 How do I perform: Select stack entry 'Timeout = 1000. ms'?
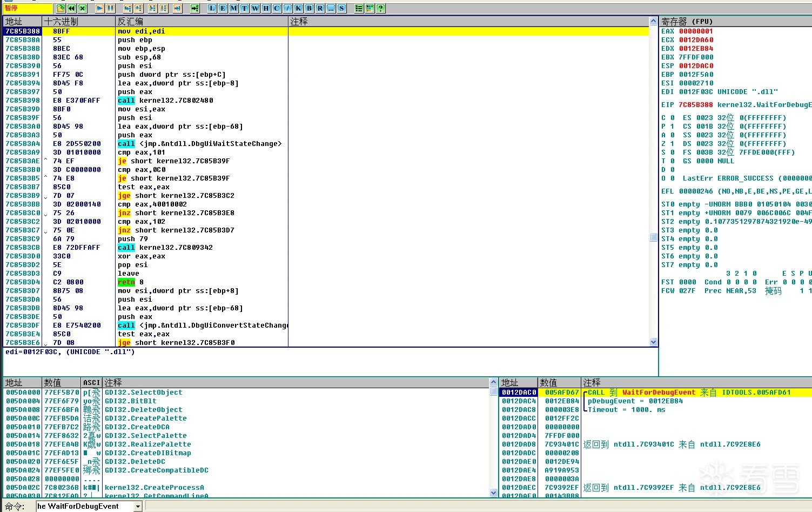(x=627, y=410)
